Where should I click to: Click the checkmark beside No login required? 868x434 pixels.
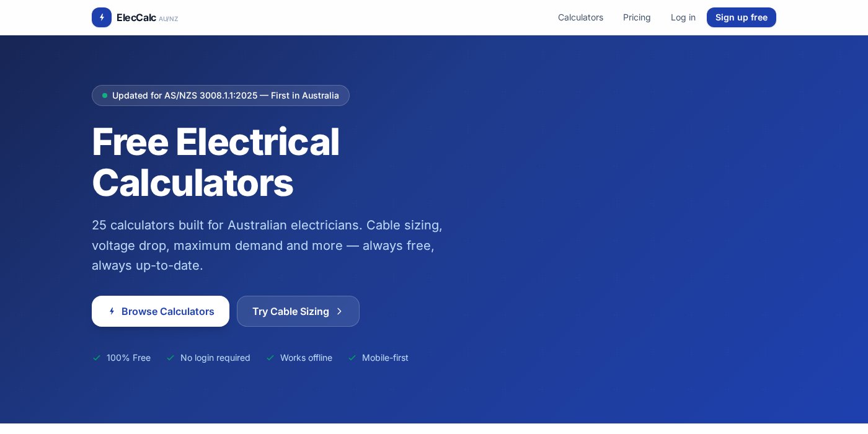tap(170, 358)
